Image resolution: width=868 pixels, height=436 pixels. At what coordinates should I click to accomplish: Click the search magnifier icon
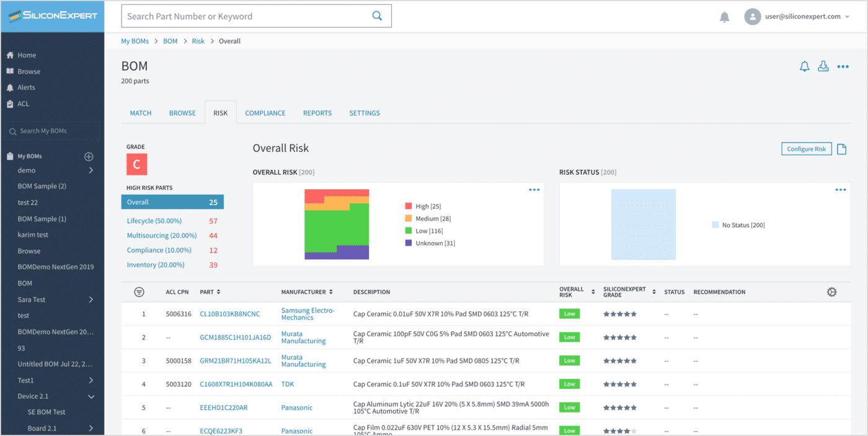(x=377, y=16)
